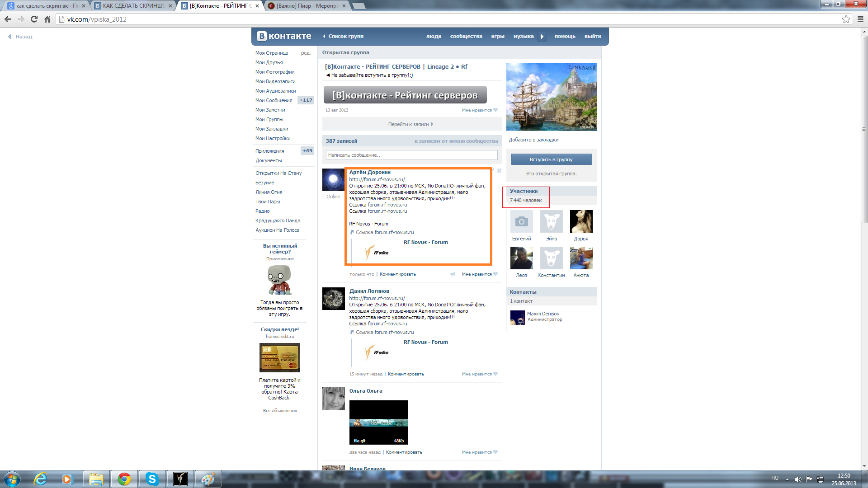This screenshot has height=488, width=868.
Task: Open 'Мои Настройки' in sidebar
Action: click(x=273, y=138)
